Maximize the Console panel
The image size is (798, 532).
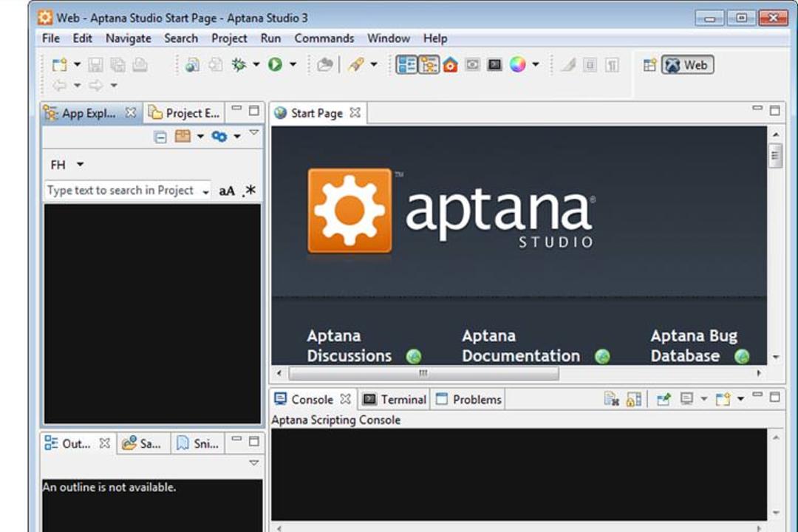click(775, 397)
